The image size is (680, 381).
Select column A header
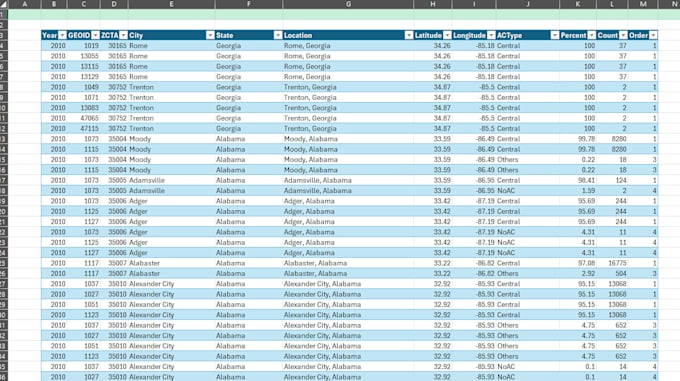click(25, 4)
